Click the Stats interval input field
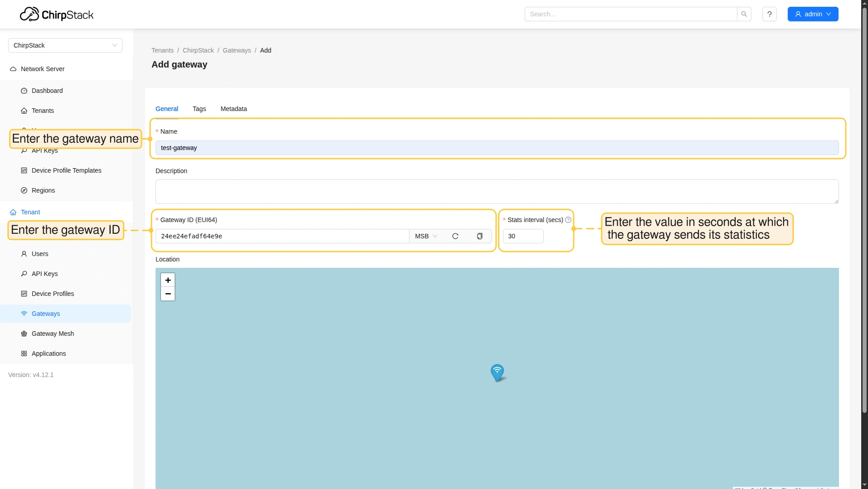Screen dimensions: 868x489 (x=522, y=236)
